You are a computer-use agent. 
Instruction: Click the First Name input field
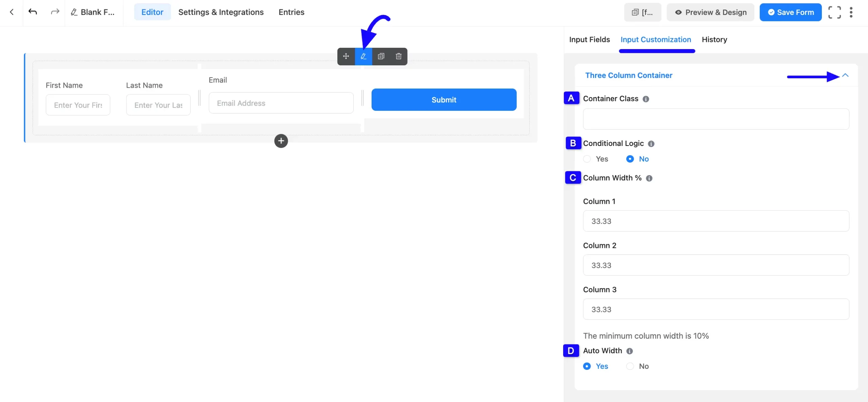[78, 105]
